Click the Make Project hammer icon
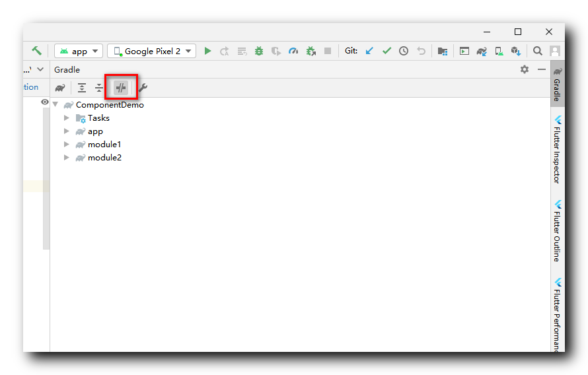 pos(36,51)
